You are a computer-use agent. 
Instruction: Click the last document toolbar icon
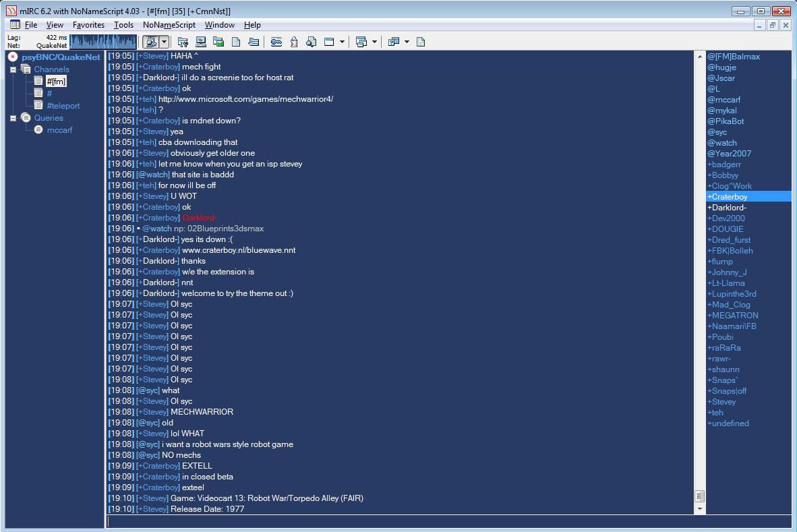421,42
